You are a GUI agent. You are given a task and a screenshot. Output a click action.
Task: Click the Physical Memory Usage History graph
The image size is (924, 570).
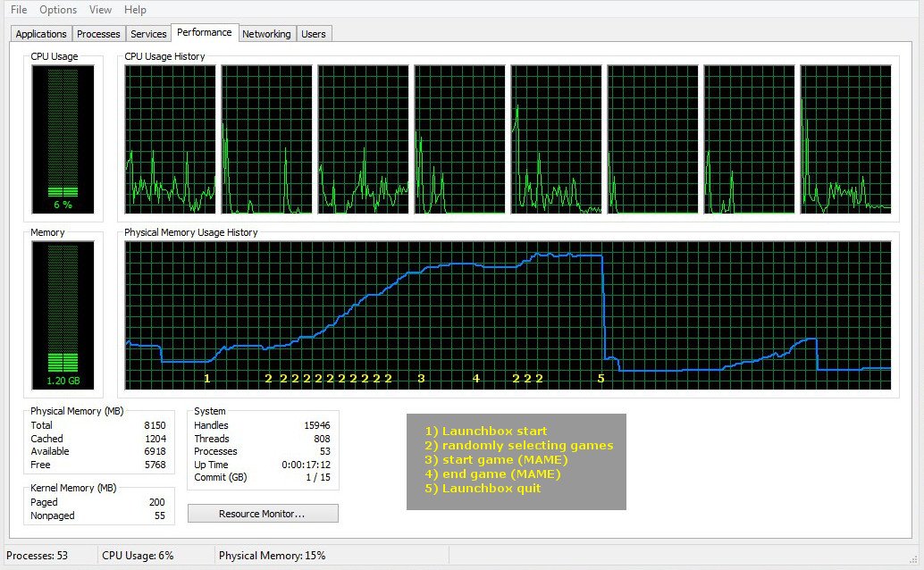tap(508, 315)
